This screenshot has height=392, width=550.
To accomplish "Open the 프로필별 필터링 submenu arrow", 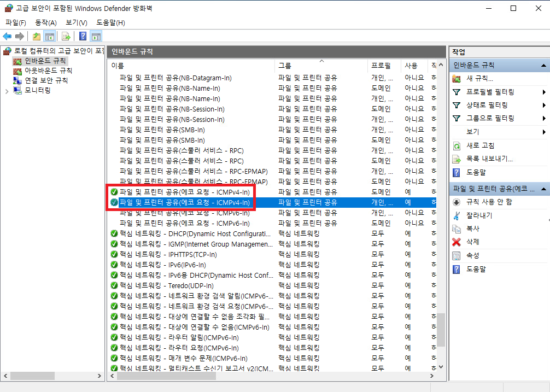I will pos(544,92).
